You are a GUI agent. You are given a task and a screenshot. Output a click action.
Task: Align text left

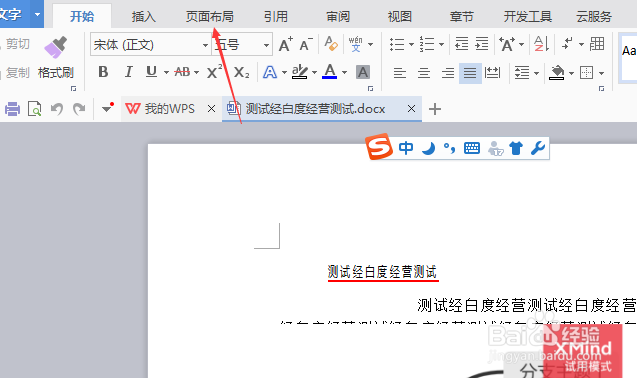(400, 73)
